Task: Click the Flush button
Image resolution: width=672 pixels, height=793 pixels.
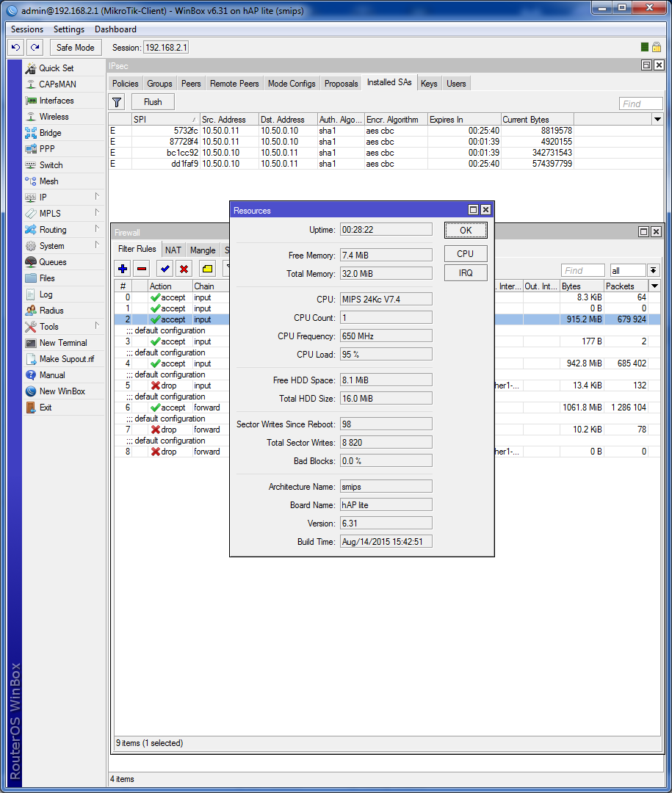Action: tap(153, 102)
